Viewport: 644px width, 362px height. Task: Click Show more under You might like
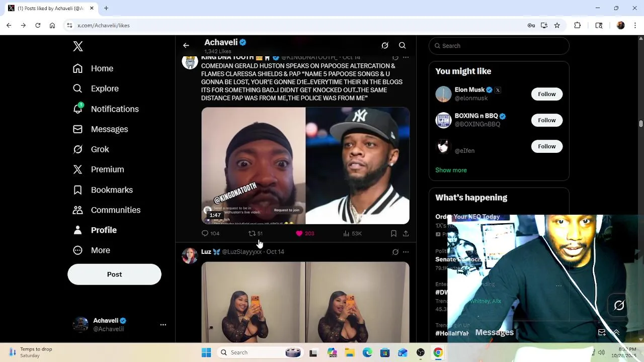451,170
